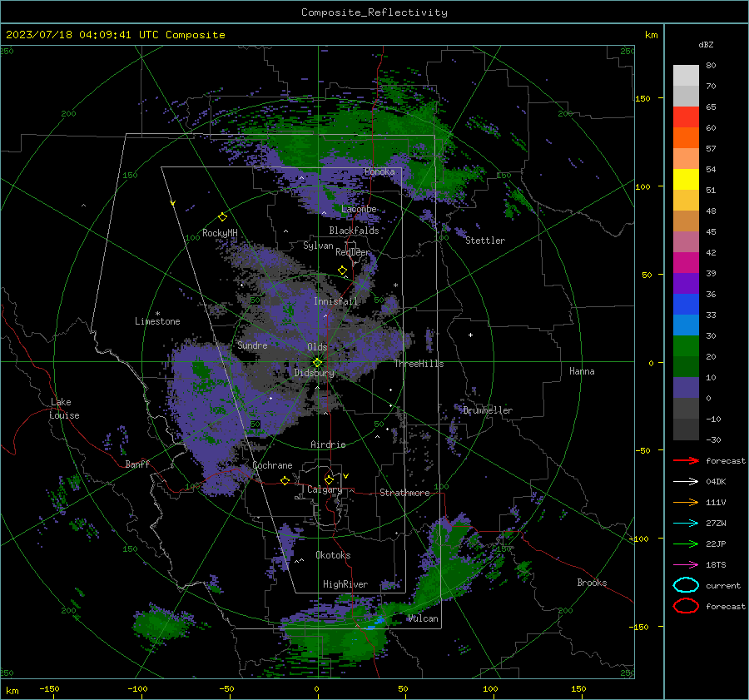Viewport: 749px width, 700px height.
Task: Click the Calgary city label
Action: [x=325, y=489]
